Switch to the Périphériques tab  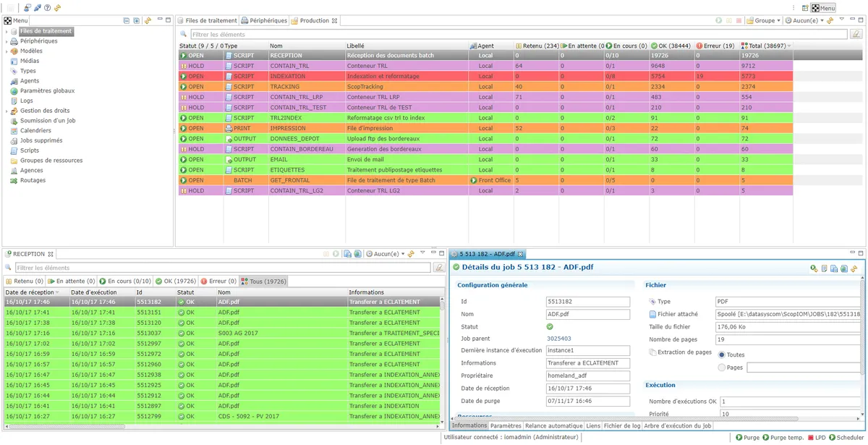264,21
